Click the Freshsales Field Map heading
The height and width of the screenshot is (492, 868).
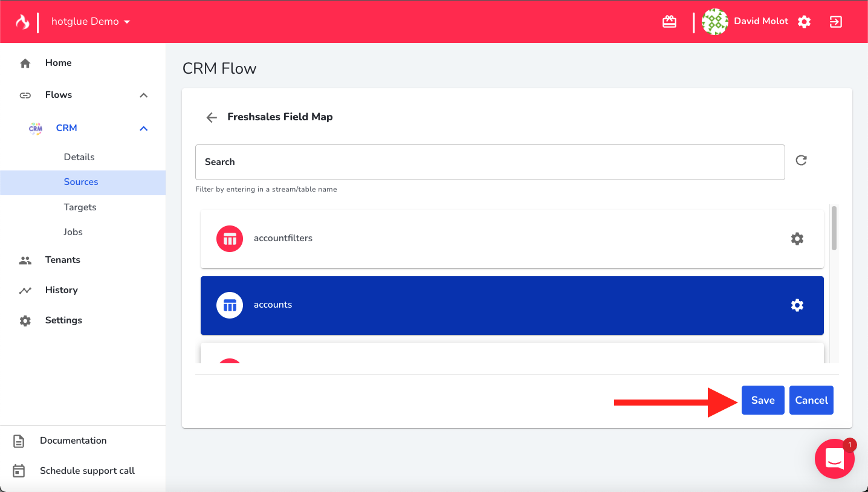click(x=280, y=117)
